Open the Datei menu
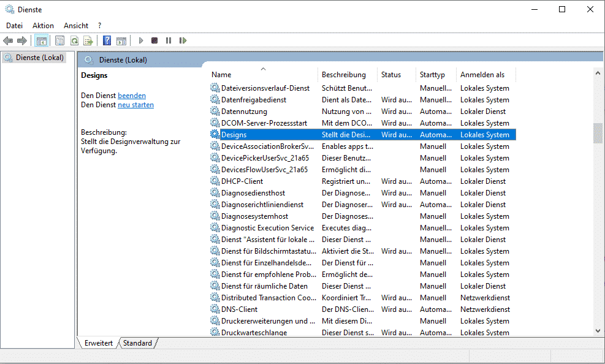This screenshot has width=605, height=364. 14,26
